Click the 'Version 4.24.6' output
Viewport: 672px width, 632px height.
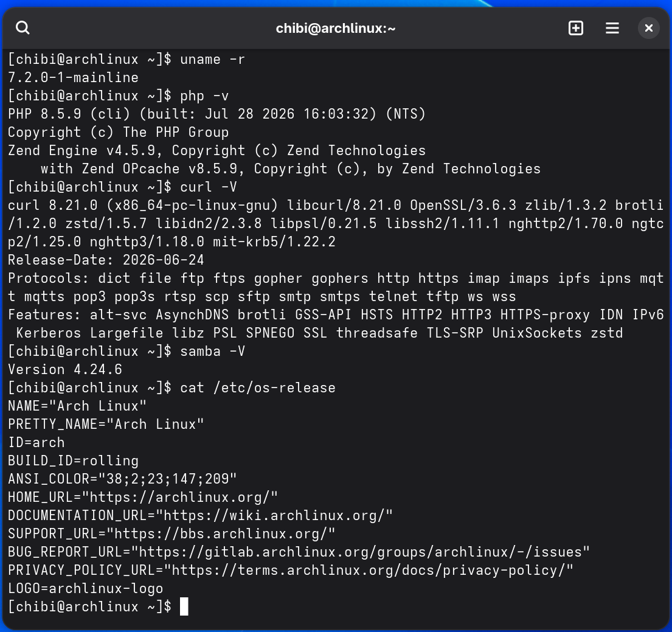point(65,369)
